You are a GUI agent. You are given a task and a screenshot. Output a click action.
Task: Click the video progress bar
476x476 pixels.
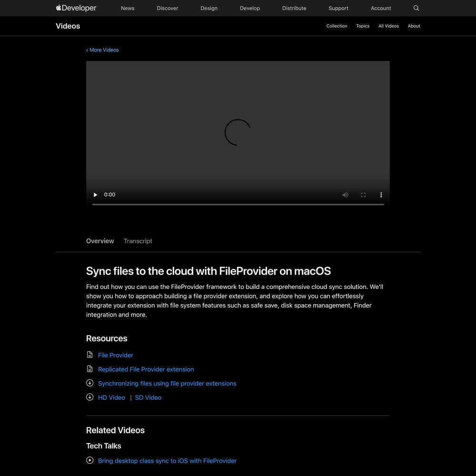[x=238, y=204]
